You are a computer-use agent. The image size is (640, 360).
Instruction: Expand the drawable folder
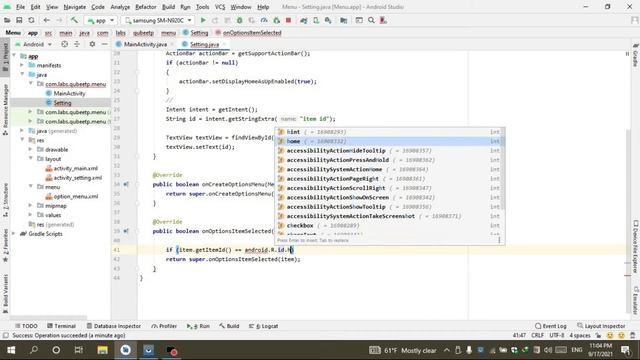click(30, 149)
